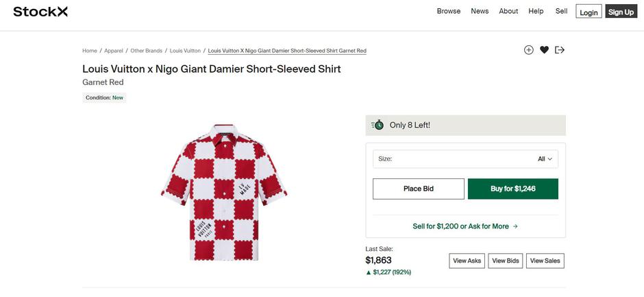The height and width of the screenshot is (297, 644).
Task: Click the Login button
Action: tap(589, 12)
